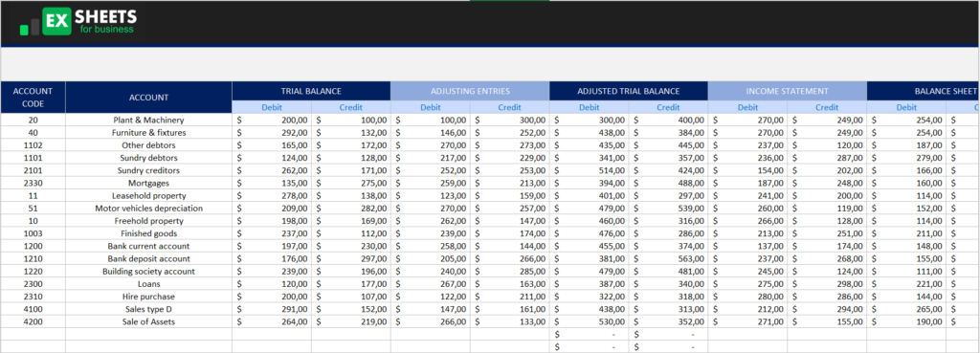Viewport: 980px width, 353px height.
Task: Select the ACCOUNT column header
Action: [148, 98]
